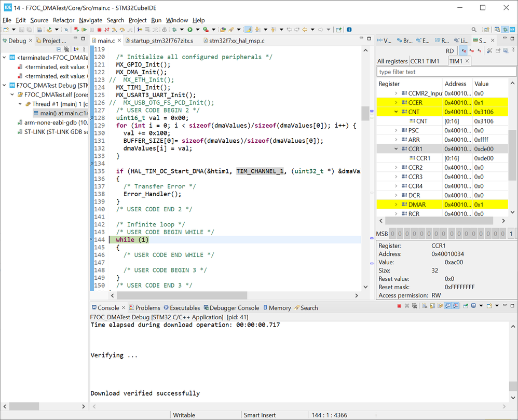The image size is (518, 420).
Task: Open the Device Configuration Tool MX perspective icon
Action: pyautogui.click(x=512, y=30)
